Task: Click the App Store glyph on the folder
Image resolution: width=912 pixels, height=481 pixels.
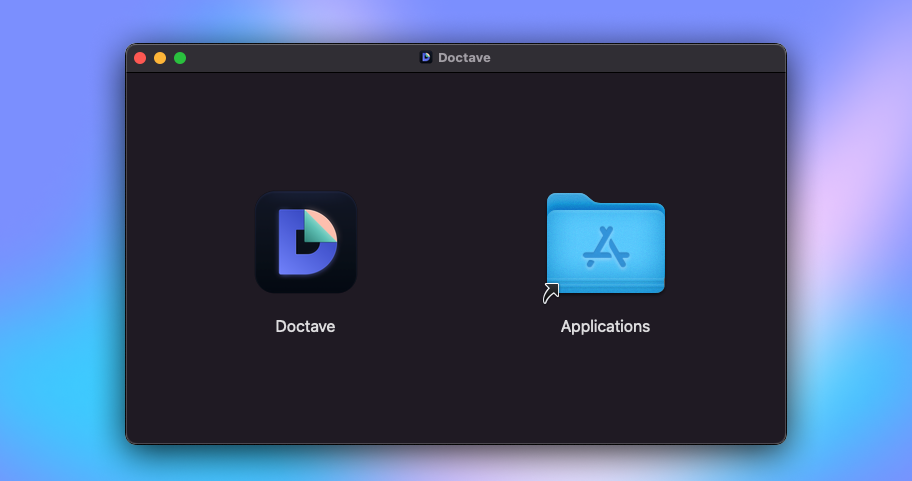Action: (x=605, y=248)
